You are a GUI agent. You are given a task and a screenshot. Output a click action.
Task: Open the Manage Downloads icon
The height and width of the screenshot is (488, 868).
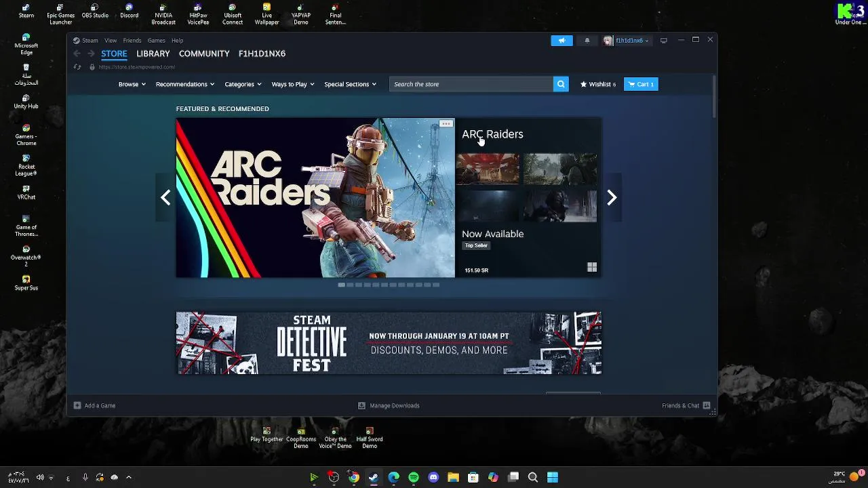(361, 405)
